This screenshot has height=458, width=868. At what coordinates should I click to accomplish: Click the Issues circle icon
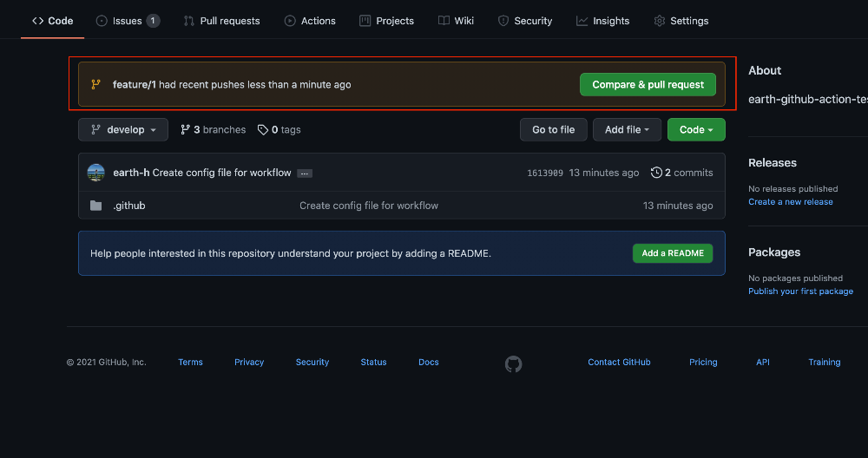102,21
